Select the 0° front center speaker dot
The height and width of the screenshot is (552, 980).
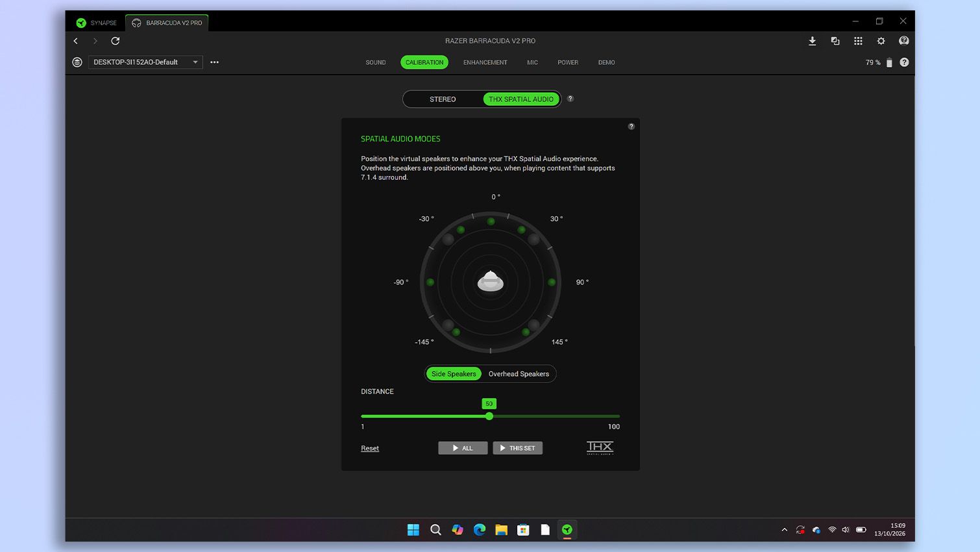click(491, 221)
